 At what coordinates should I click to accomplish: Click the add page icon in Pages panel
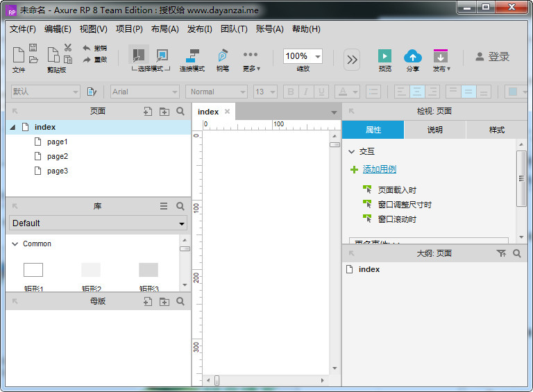(x=148, y=111)
